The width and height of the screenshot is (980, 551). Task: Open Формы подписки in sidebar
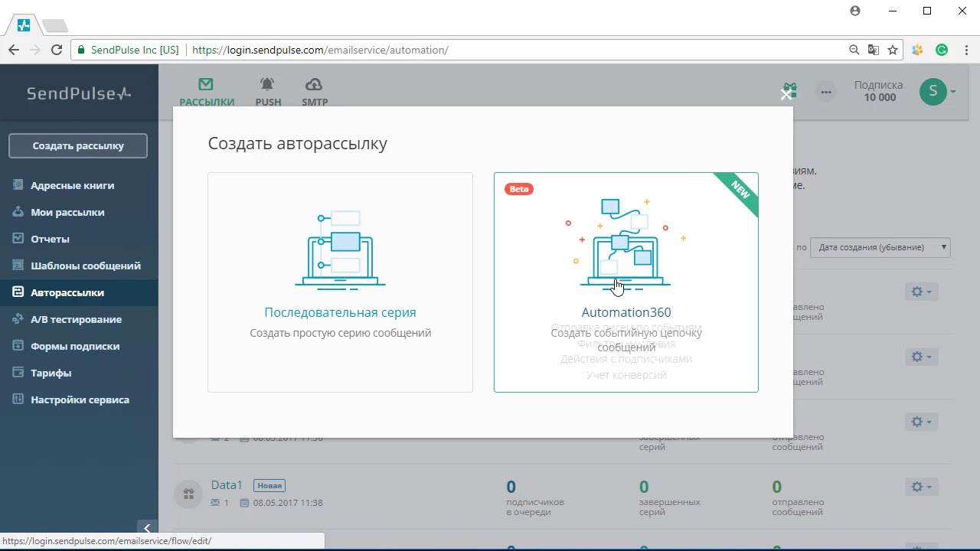[x=75, y=346]
